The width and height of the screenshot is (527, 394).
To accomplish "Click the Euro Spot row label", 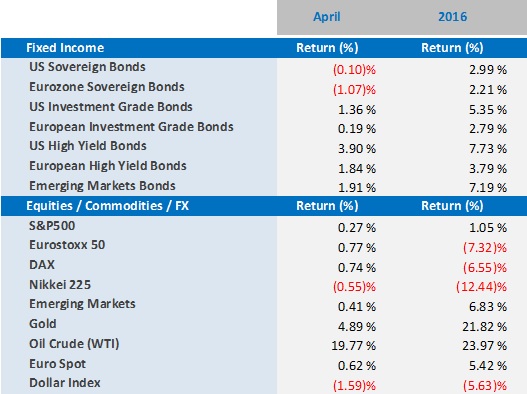I will pyautogui.click(x=57, y=364).
